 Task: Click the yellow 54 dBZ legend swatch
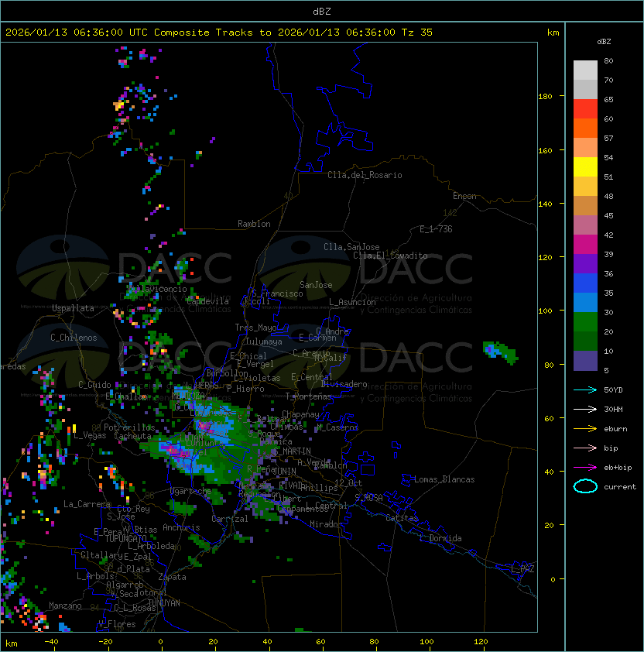pos(585,166)
